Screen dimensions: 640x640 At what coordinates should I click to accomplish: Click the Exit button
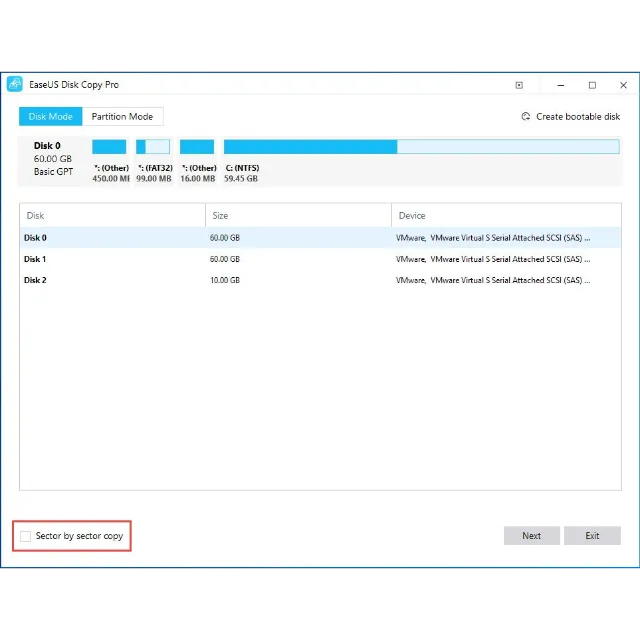click(592, 536)
